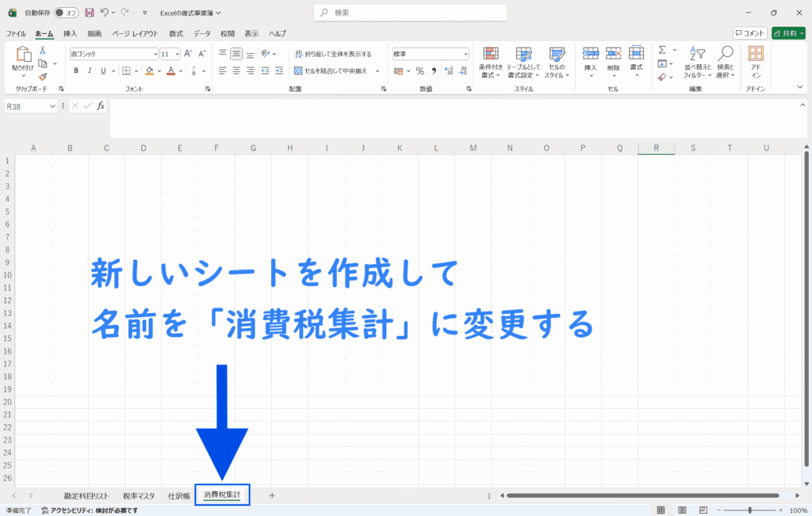
Task: Expand the Name Box dropdown arrow
Action: pyautogui.click(x=53, y=105)
